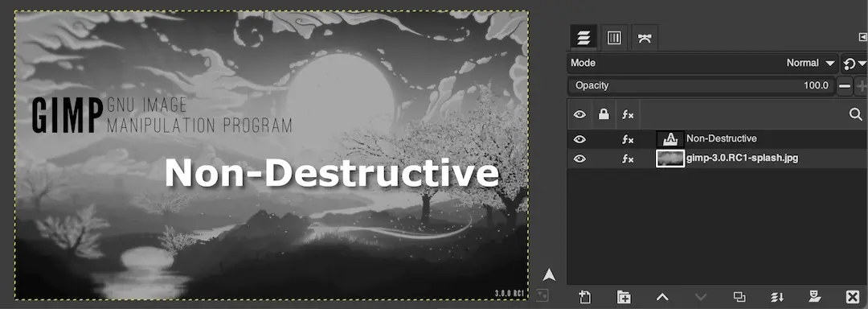Create a new layer

coord(584,298)
